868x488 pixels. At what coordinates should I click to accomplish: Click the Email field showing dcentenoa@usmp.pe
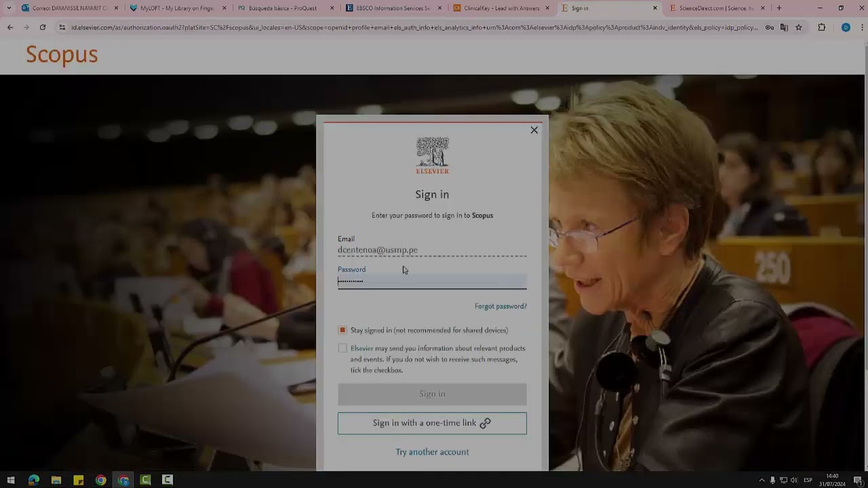[432, 250]
